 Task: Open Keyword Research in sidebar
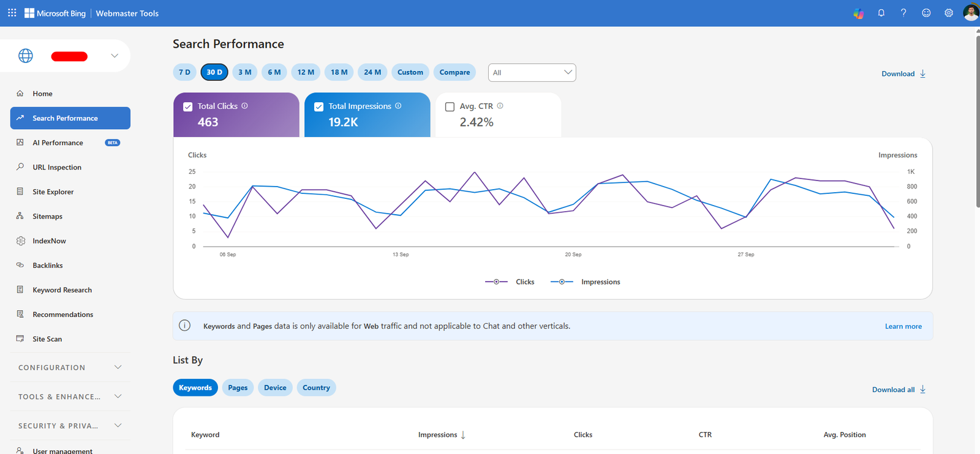pos(70,290)
